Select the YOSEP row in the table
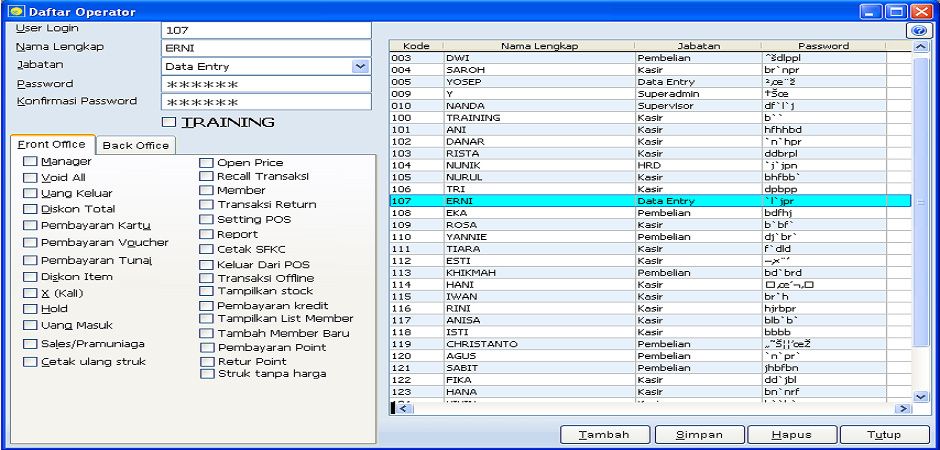The width and height of the screenshot is (940, 450). pyautogui.click(x=650, y=82)
